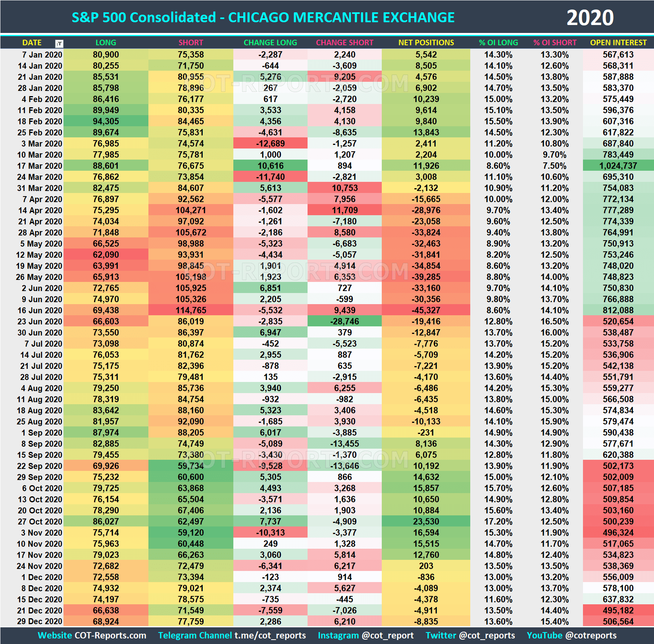Click the -45,327 net positions cell

click(x=425, y=310)
